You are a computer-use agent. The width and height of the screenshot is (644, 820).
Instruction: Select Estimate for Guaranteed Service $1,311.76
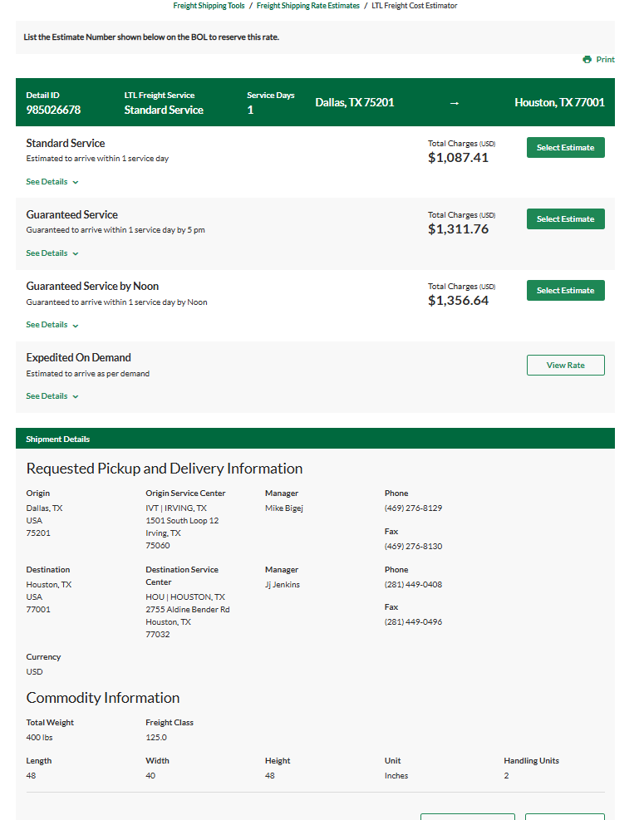566,219
